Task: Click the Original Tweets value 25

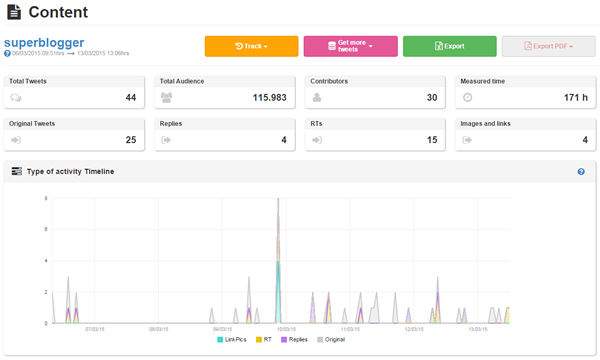Action: pos(131,140)
